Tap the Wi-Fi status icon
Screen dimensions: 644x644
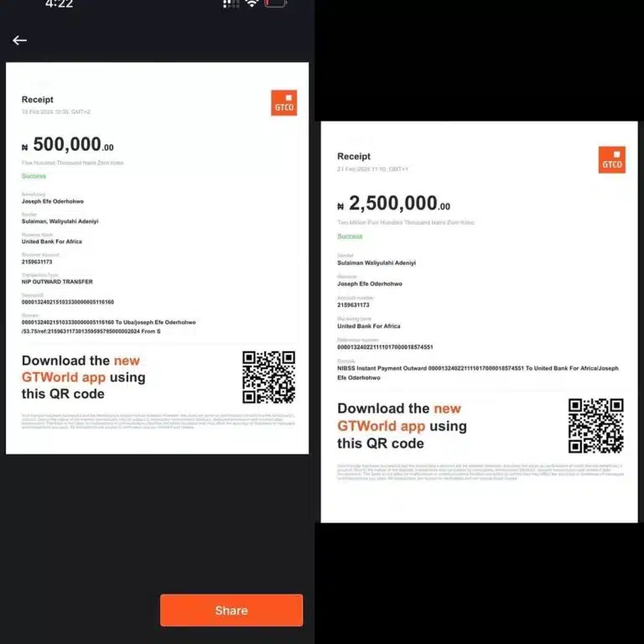pos(252,3)
